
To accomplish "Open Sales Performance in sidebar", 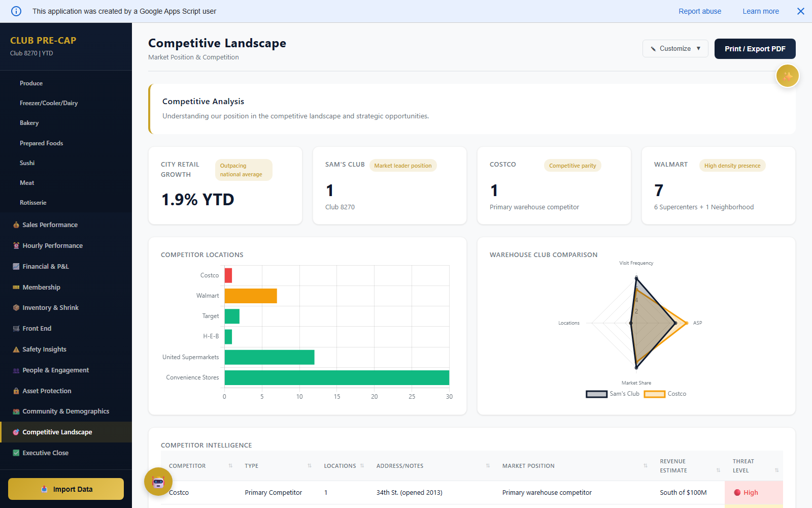I will (x=50, y=225).
